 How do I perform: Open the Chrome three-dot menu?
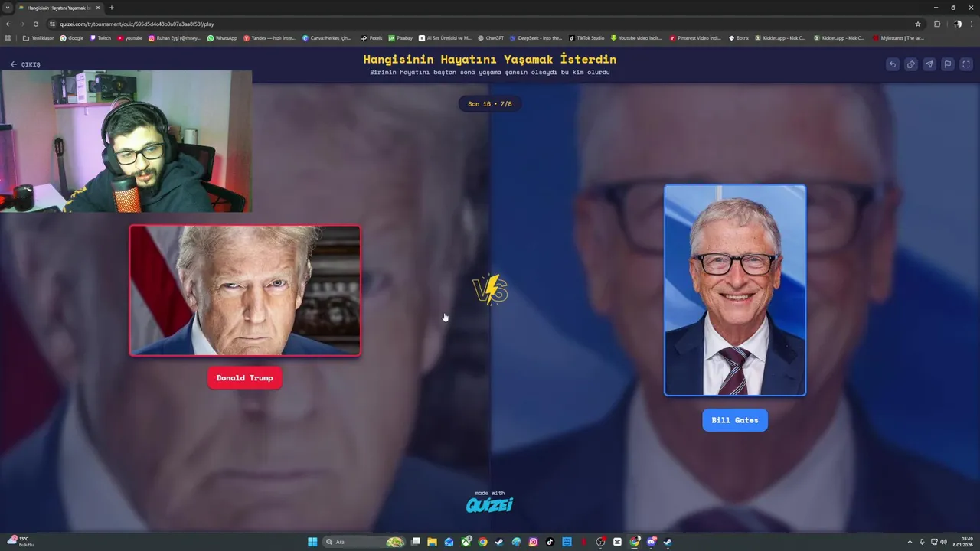[972, 24]
